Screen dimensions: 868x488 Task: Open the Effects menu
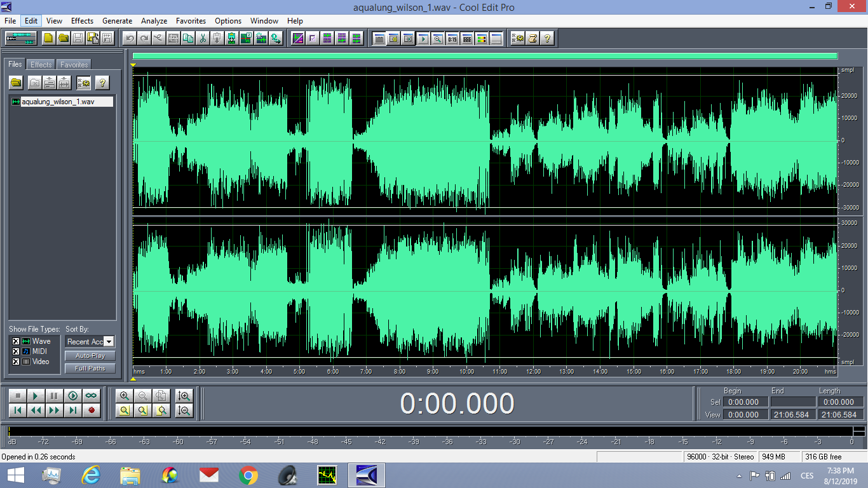[82, 21]
